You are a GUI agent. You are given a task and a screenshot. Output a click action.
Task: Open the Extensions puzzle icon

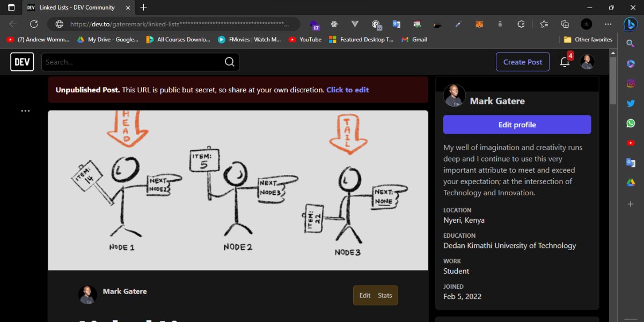pos(521,24)
